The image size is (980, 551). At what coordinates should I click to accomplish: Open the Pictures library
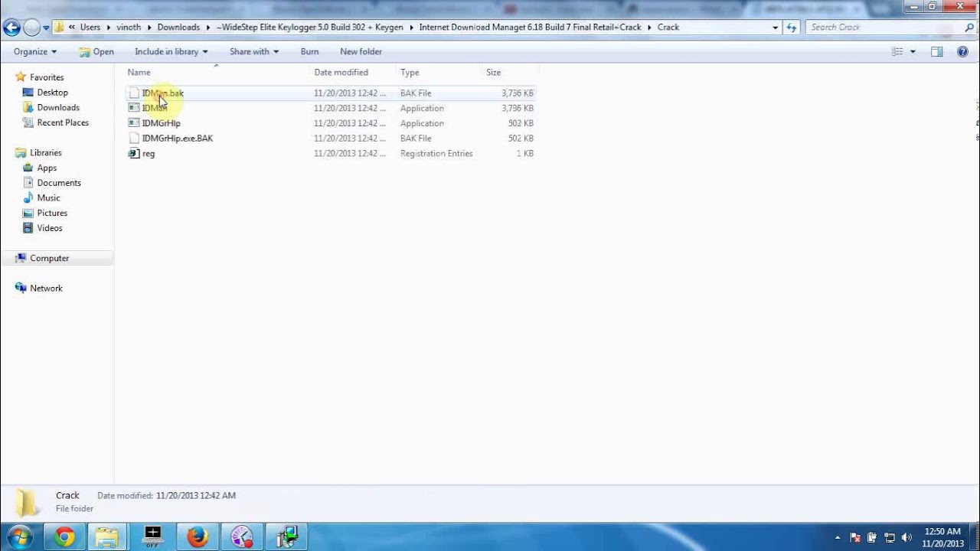tap(52, 213)
